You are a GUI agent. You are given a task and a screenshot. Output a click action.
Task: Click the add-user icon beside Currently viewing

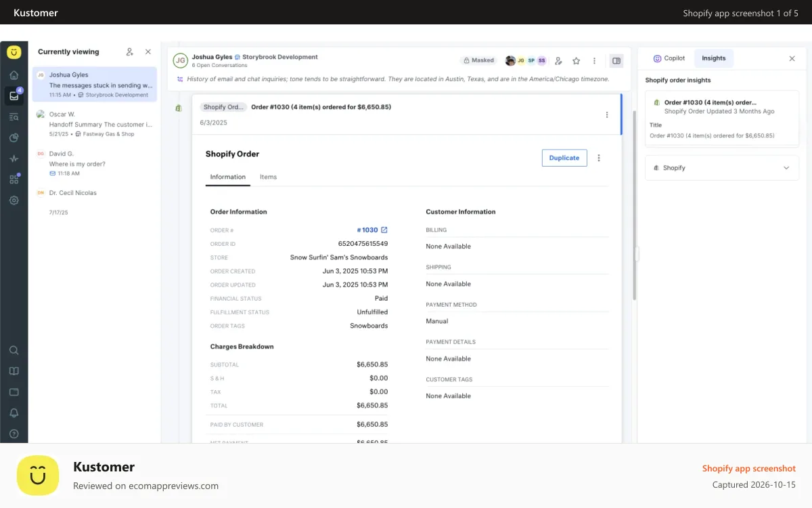[130, 51]
